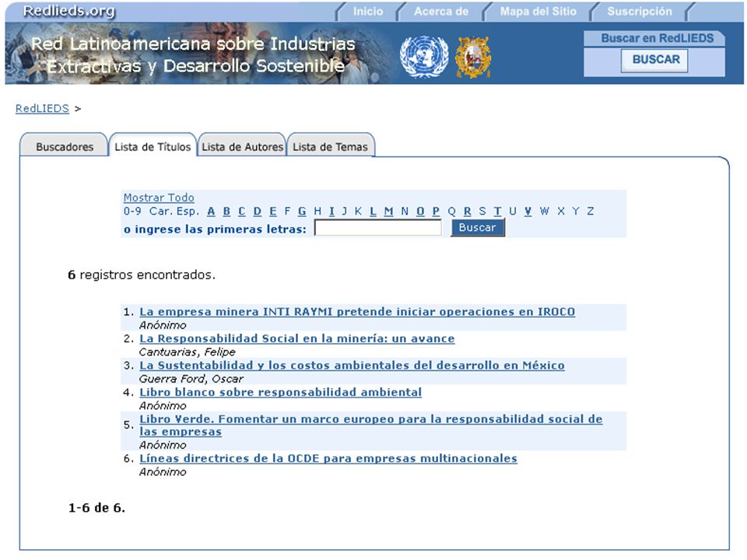Click the Buscar button beside the input
747x560 pixels.
[477, 228]
